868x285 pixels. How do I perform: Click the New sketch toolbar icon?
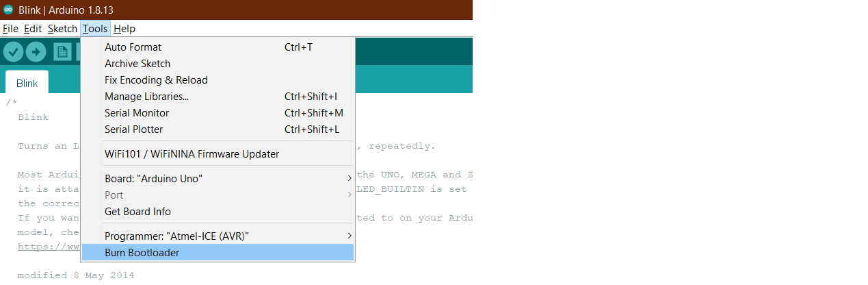coord(62,51)
